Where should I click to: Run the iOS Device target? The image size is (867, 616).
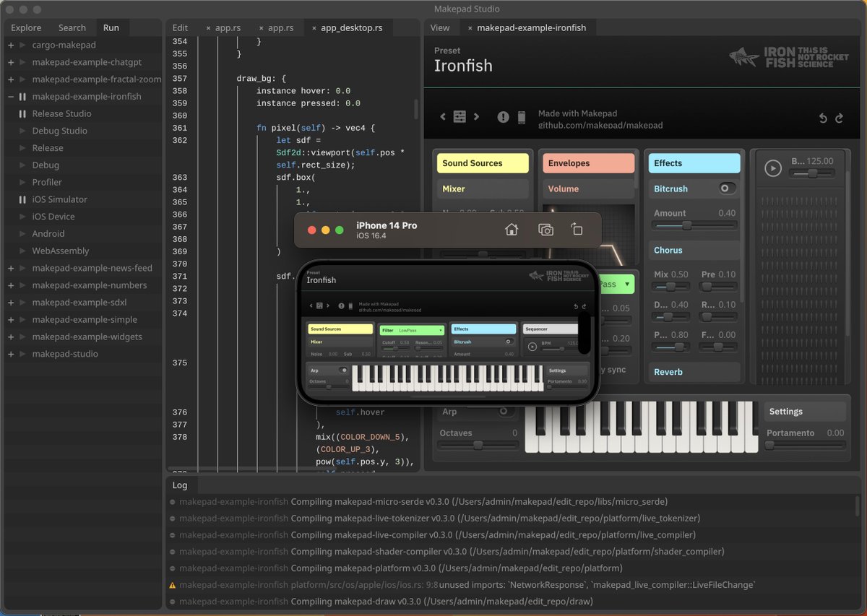coord(22,217)
